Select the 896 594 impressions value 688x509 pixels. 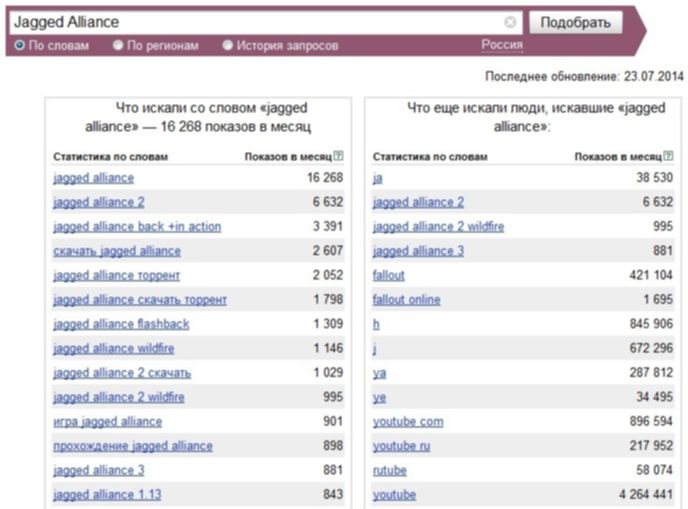point(651,421)
